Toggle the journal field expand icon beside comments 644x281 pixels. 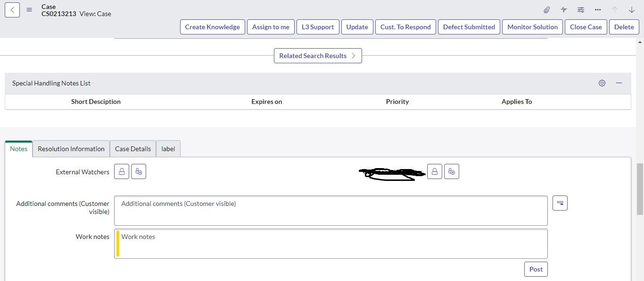[x=560, y=203]
